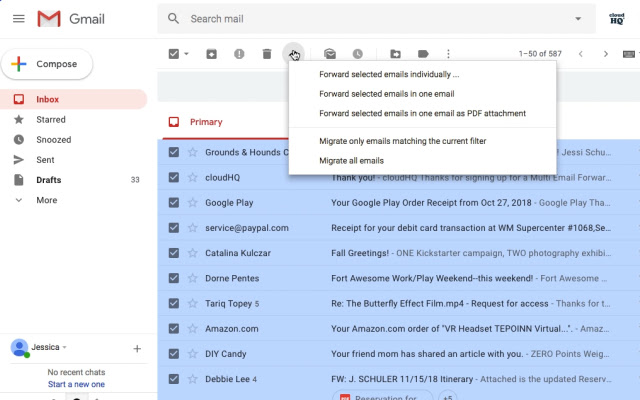The image size is (640, 400).
Task: Star the Amazon.com email
Action: tap(193, 328)
